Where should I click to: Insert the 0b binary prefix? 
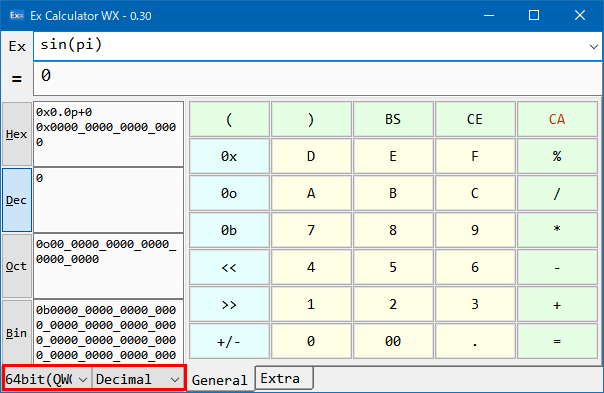click(x=229, y=230)
